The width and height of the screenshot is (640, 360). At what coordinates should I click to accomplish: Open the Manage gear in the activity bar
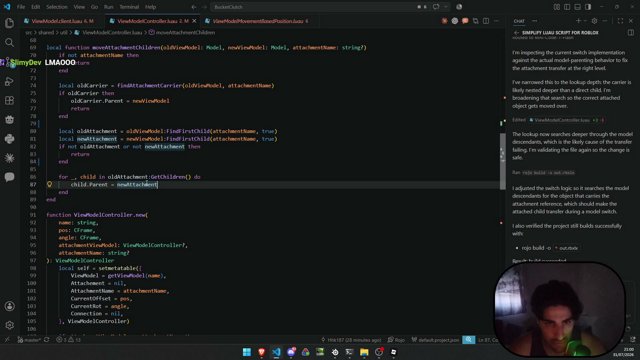9,325
